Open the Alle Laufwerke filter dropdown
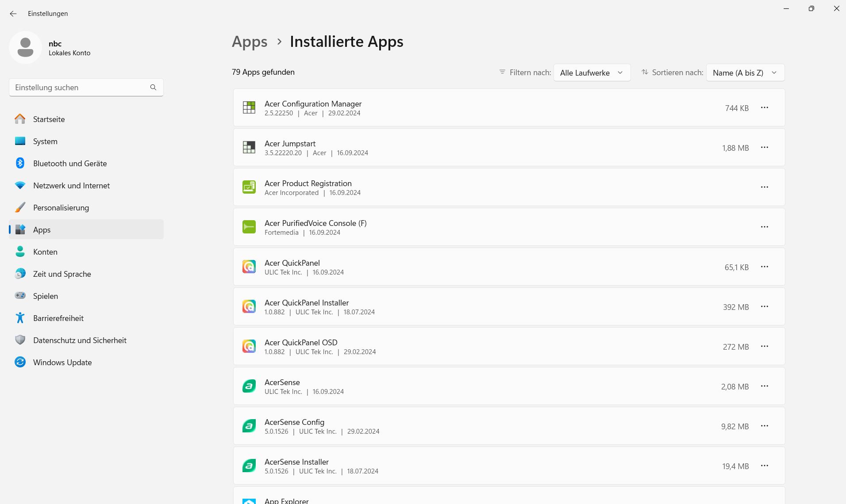Screen dimensions: 846x504 [x=592, y=73]
